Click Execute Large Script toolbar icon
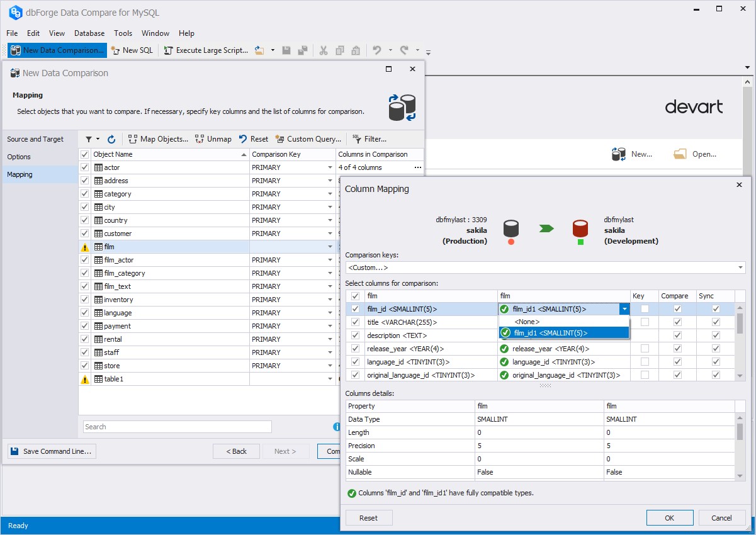 coord(169,50)
